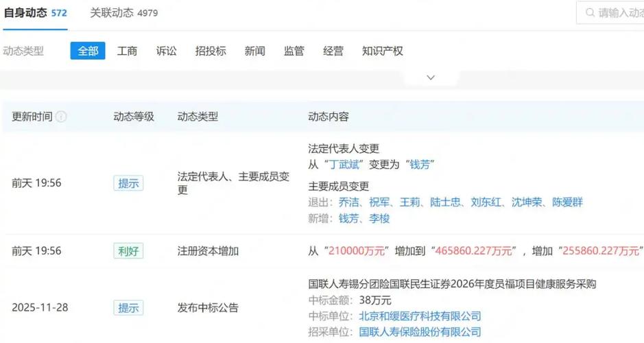Click 发布中标公告 type cell
The height and width of the screenshot is (343, 644).
pos(208,308)
